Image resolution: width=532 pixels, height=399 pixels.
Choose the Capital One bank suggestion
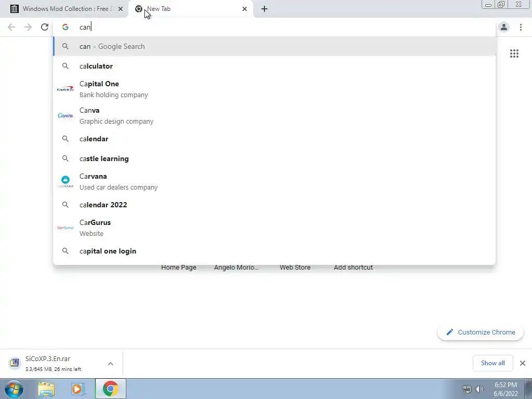[x=274, y=89]
